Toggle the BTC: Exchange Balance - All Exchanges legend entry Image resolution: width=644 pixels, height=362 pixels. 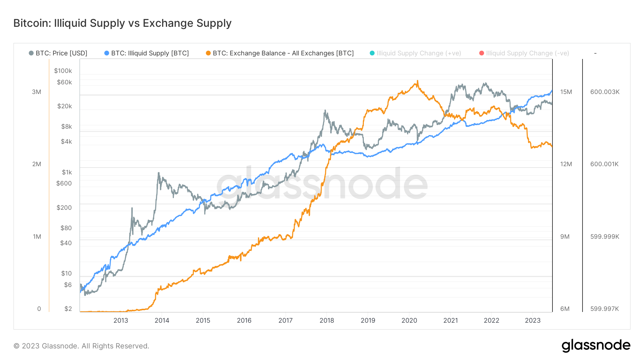(x=280, y=53)
